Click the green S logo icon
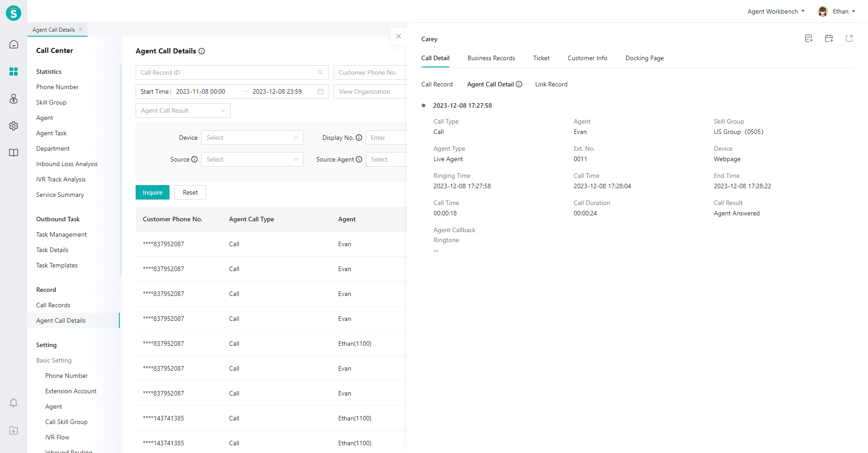The width and height of the screenshot is (868, 453). click(x=14, y=13)
